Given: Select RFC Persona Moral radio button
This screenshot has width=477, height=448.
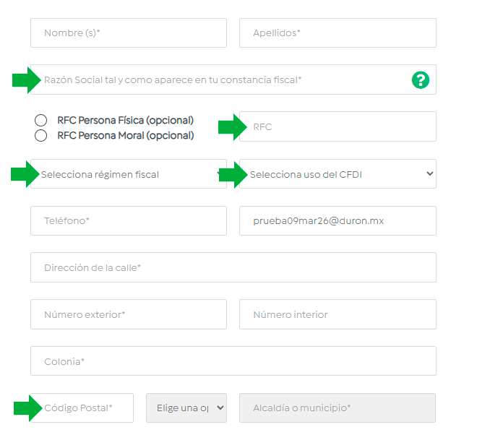Looking at the screenshot, I should [x=41, y=135].
